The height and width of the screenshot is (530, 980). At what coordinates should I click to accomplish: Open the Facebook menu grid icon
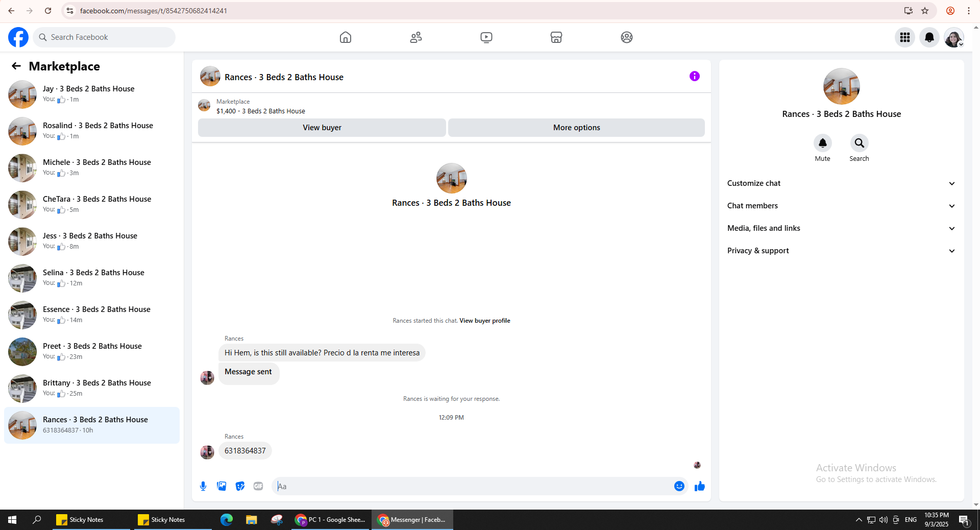(905, 37)
